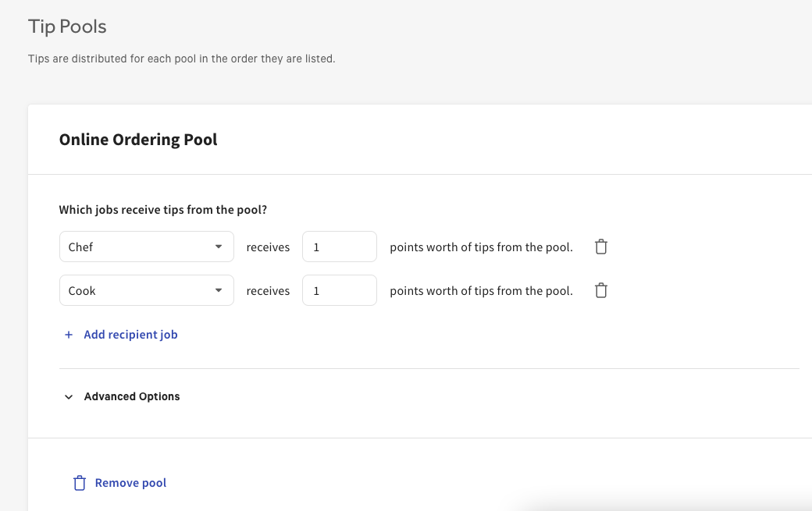Viewport: 812px width, 511px height.
Task: Click the Add recipient job link
Action: point(130,334)
